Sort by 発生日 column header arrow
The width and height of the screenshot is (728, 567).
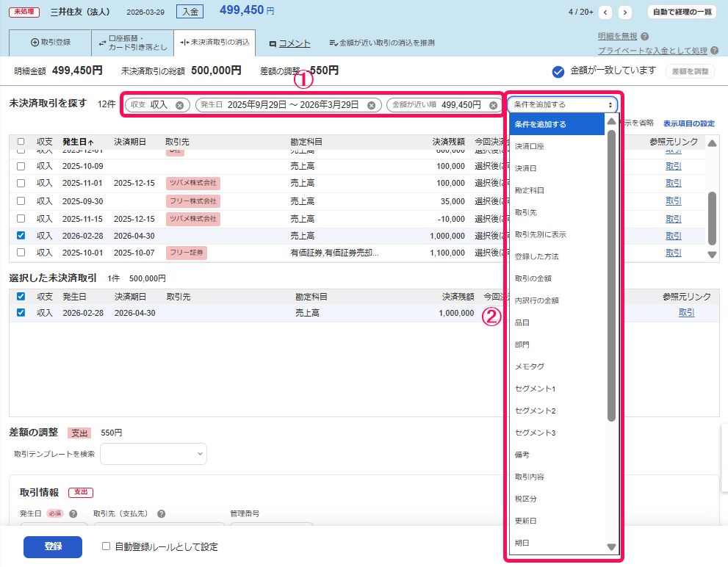click(91, 142)
